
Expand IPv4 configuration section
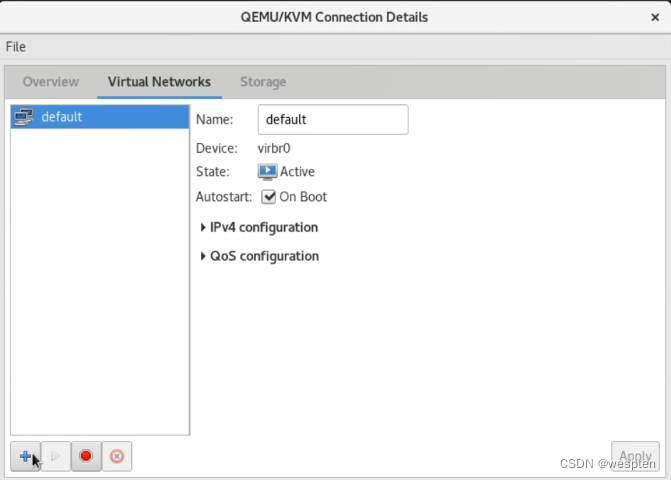click(x=260, y=227)
